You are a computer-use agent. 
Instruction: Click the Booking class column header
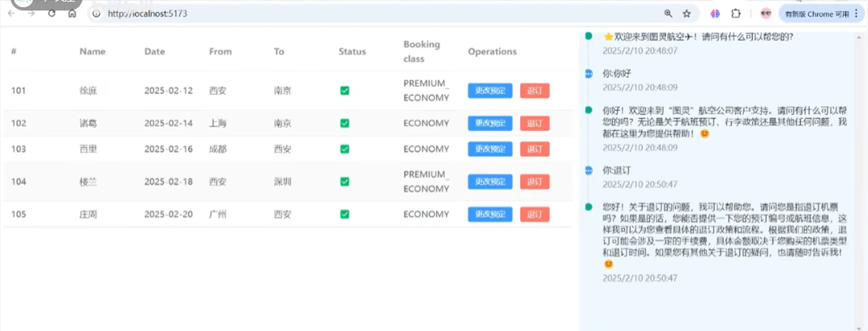click(x=421, y=52)
